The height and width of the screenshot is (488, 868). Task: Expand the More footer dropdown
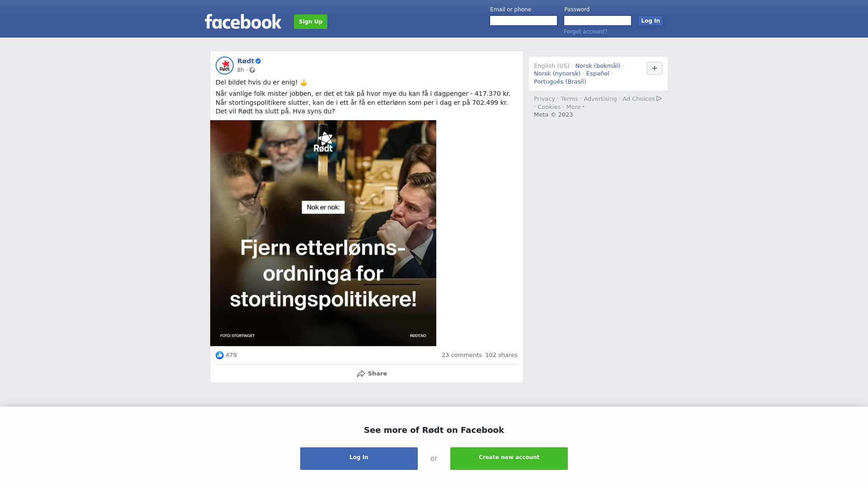click(576, 107)
